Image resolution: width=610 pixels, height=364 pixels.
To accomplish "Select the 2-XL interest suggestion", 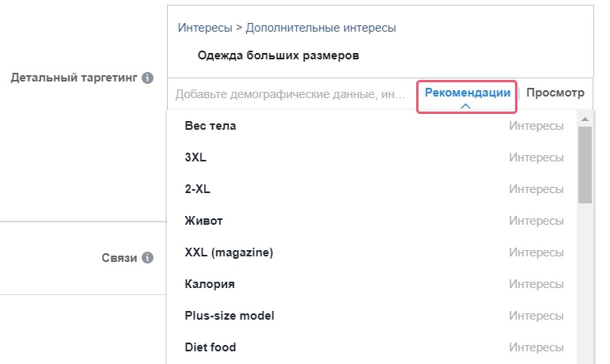I will 374,189.
